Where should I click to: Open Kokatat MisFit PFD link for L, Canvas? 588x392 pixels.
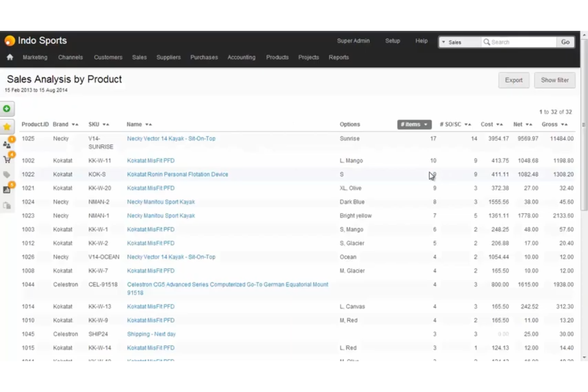pos(151,307)
